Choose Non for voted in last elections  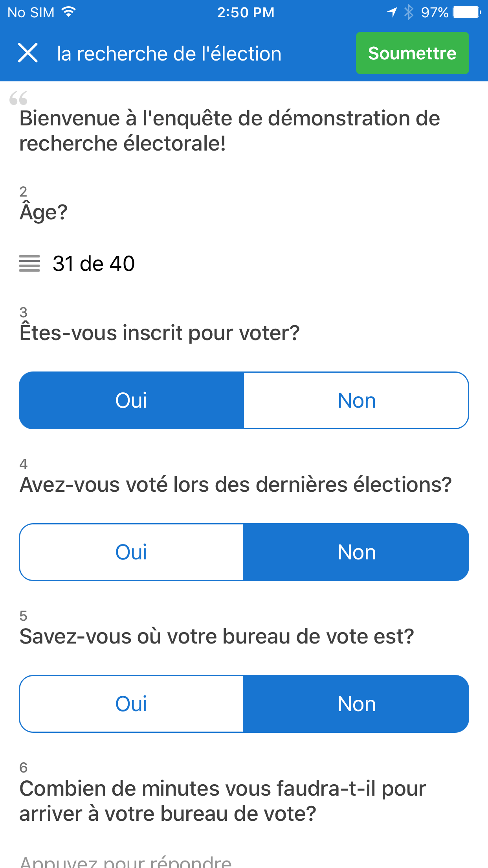click(356, 552)
